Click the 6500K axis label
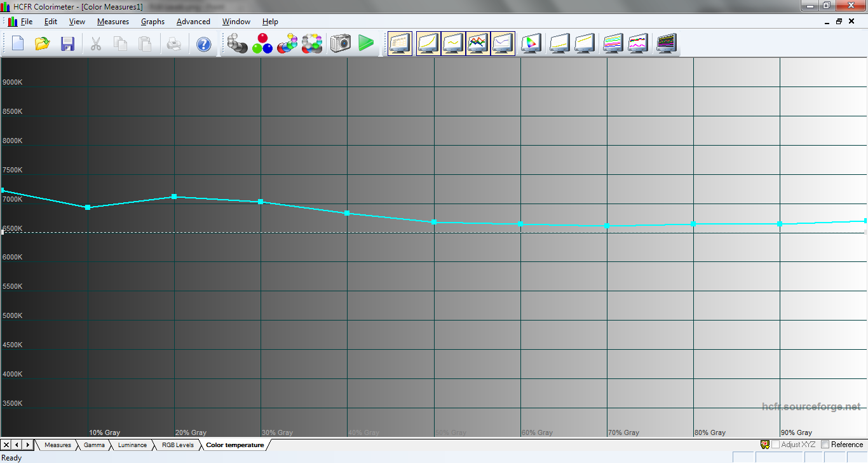Image resolution: width=868 pixels, height=463 pixels. [13, 228]
